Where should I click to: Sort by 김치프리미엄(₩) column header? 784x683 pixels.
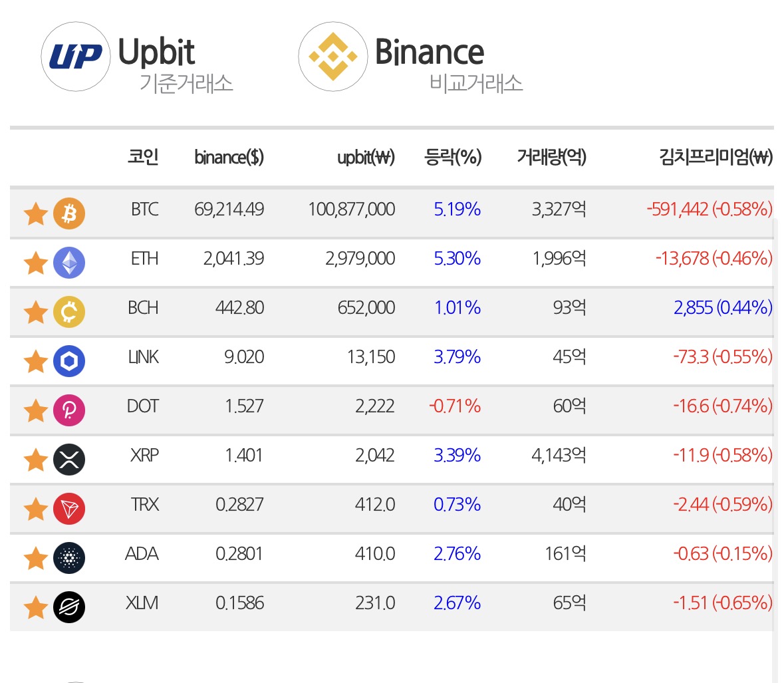click(716, 157)
